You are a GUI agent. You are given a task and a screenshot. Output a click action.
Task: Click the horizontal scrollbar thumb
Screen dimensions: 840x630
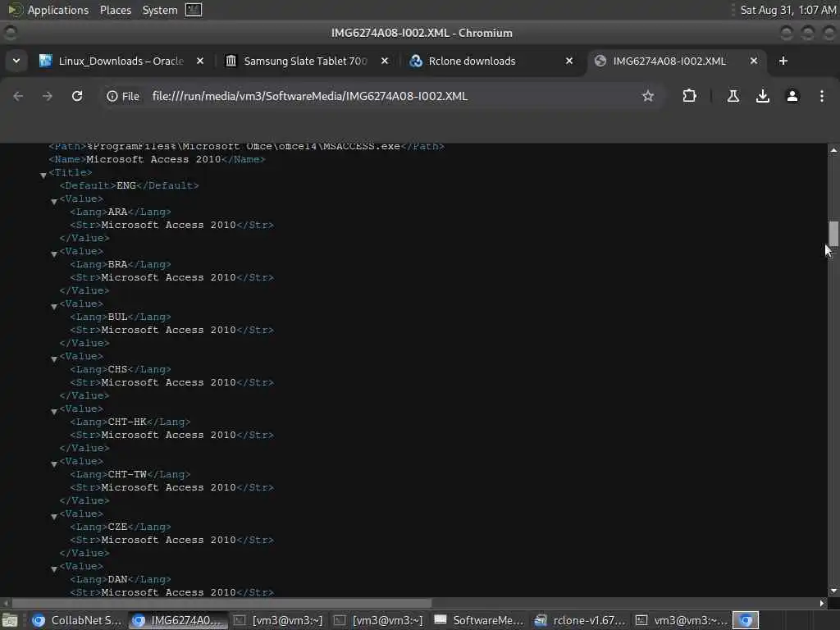221,603
